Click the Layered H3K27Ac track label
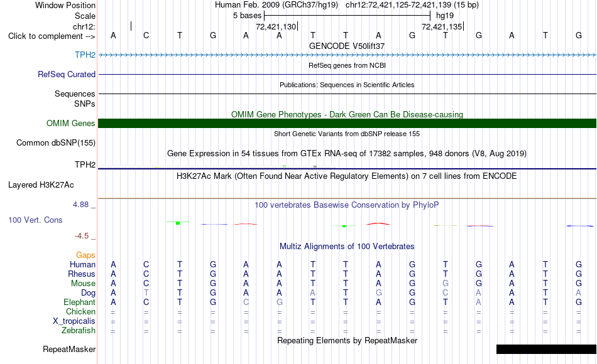597x364 pixels. [41, 185]
